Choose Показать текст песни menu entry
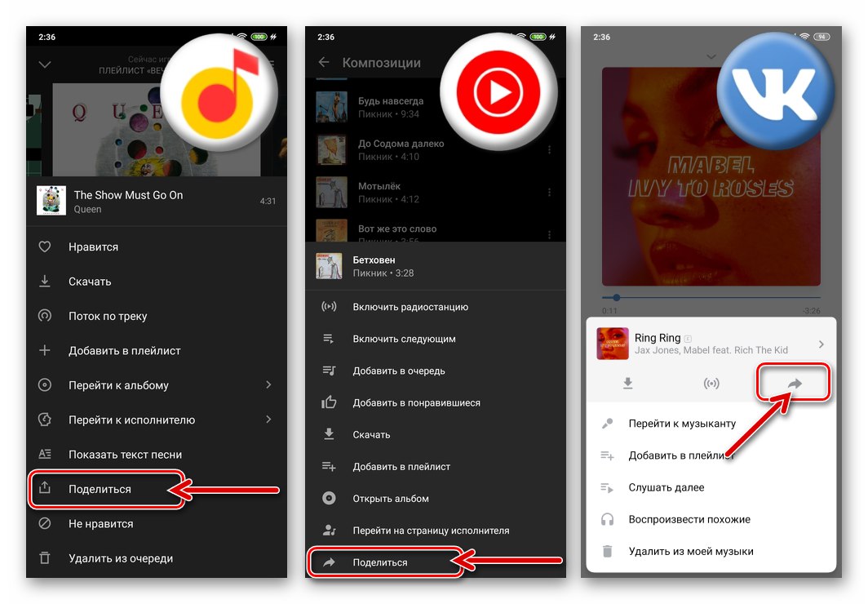 tap(157, 454)
